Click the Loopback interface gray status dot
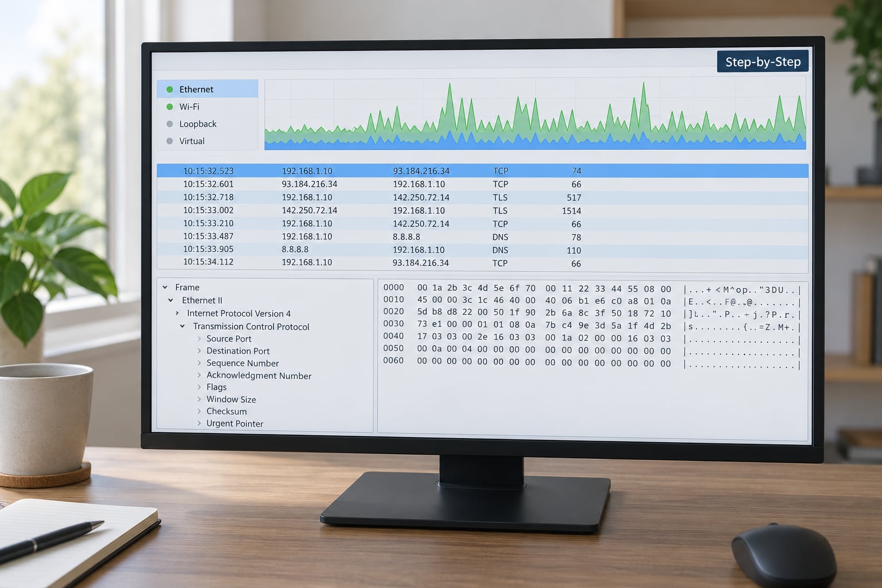This screenshot has height=588, width=882. [x=169, y=124]
